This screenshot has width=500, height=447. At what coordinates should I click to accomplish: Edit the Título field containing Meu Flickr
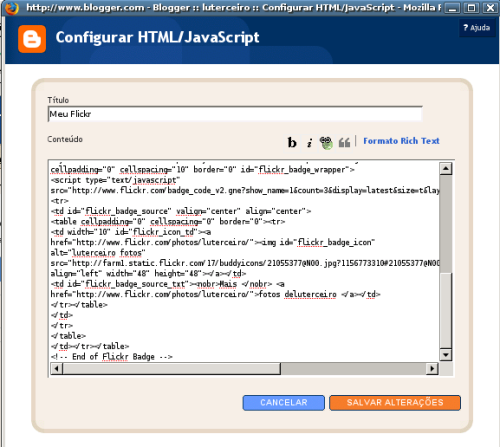pos(235,114)
